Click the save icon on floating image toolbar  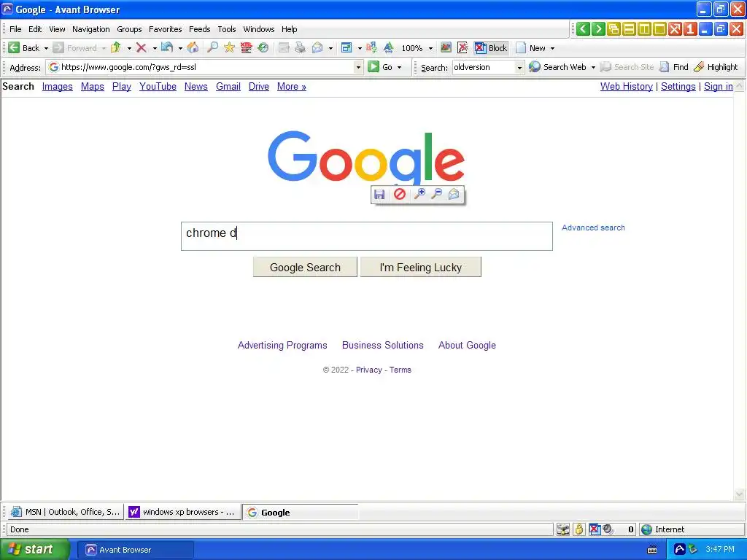tap(379, 194)
